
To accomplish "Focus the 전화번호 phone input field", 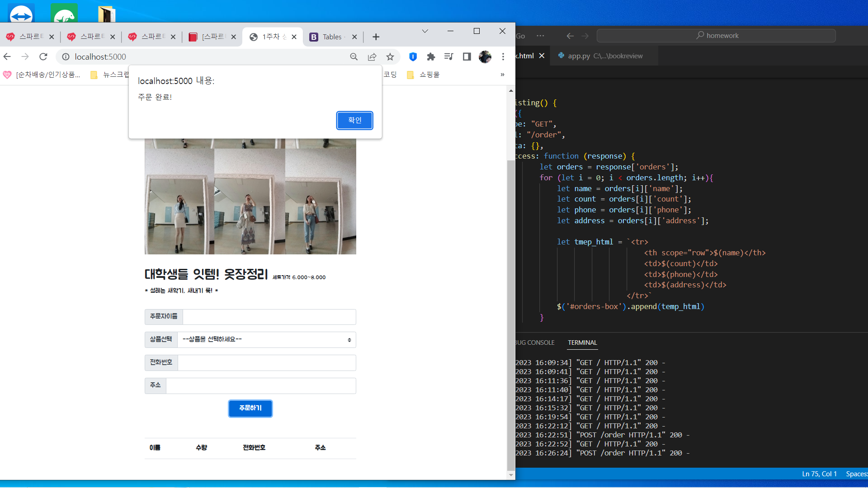I will [267, 363].
